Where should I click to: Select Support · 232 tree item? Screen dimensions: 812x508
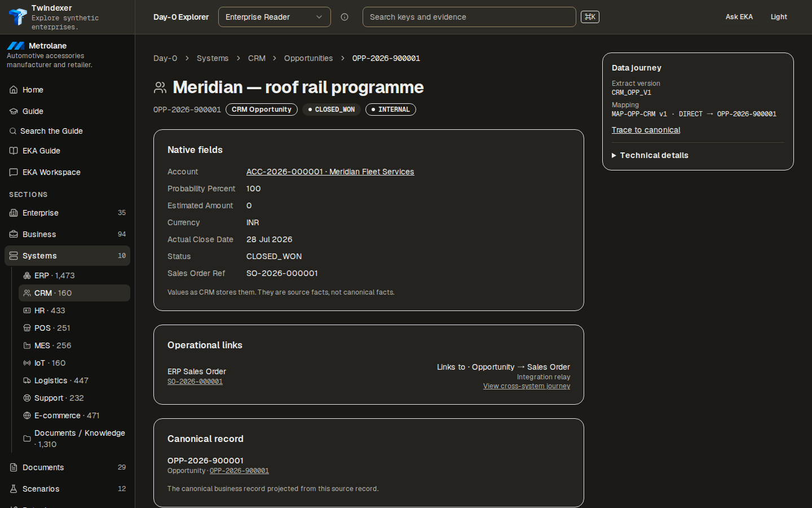[x=74, y=398]
